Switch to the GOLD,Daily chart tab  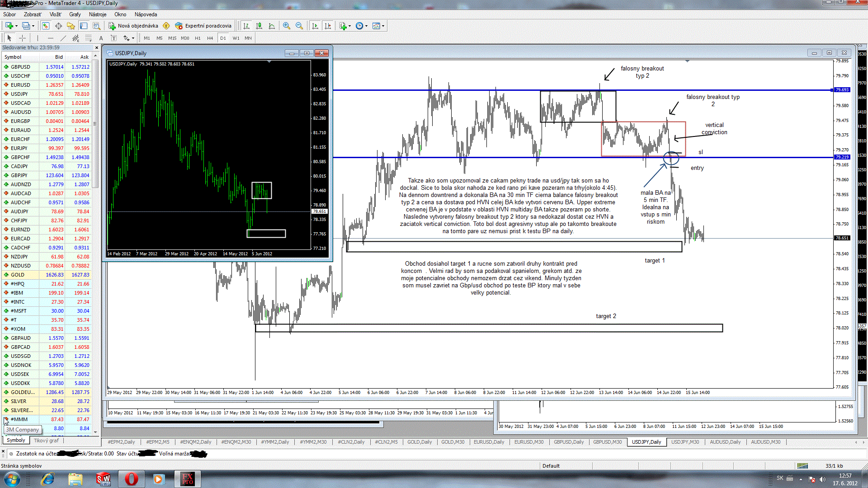coord(419,442)
